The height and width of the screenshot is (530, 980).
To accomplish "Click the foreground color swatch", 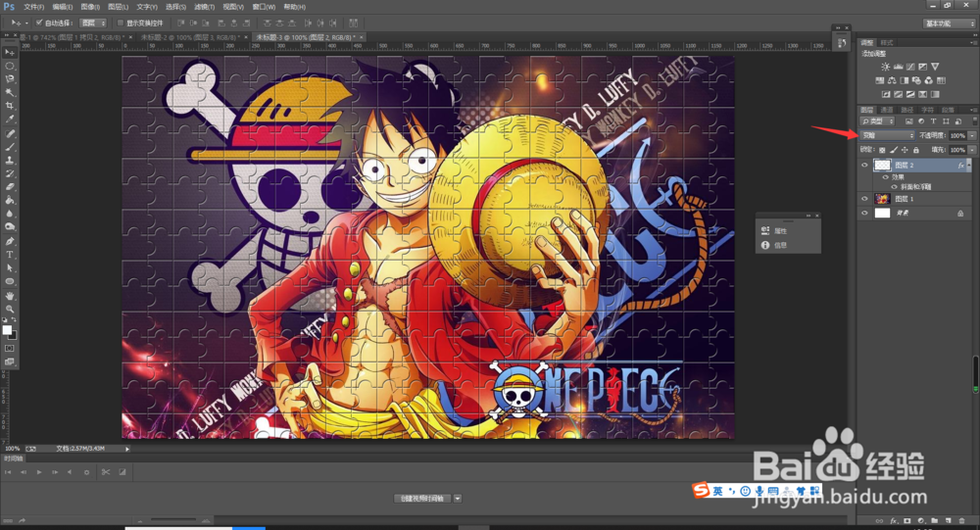I will tap(7, 329).
